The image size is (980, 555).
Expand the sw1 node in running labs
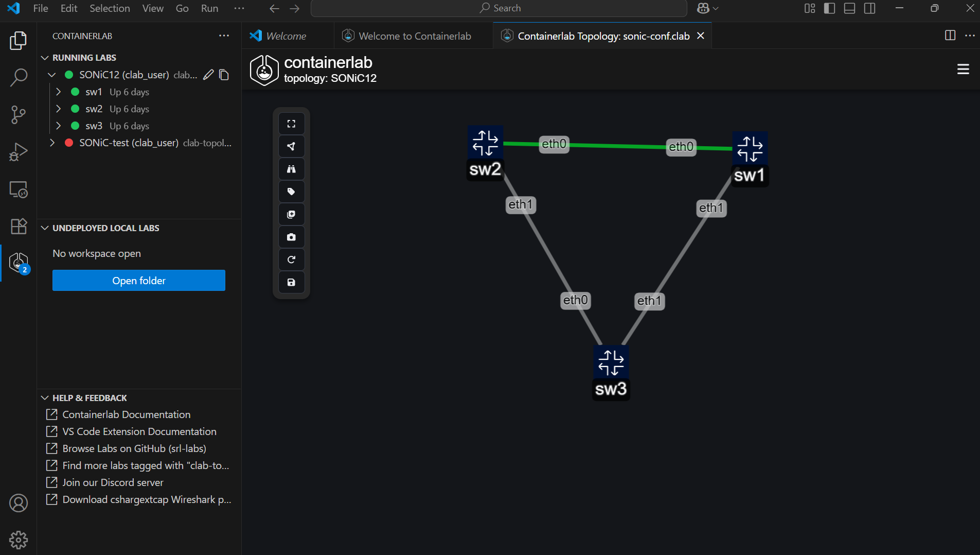tap(59, 92)
